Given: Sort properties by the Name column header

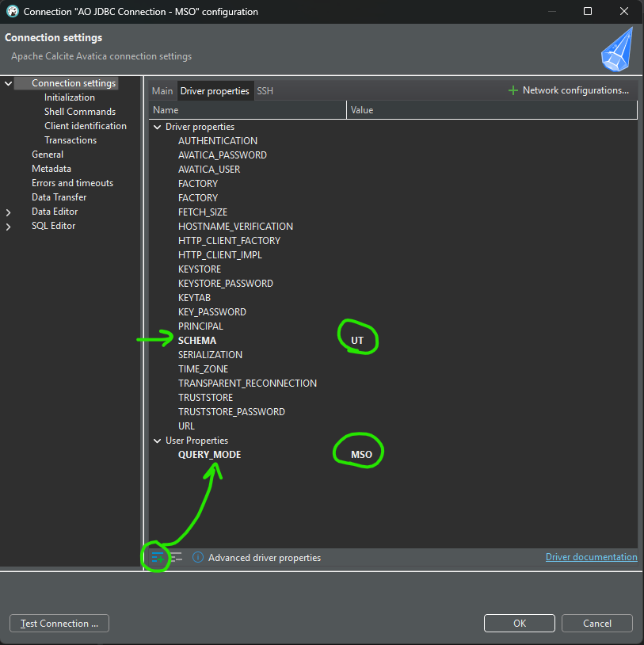Looking at the screenshot, I should 246,110.
